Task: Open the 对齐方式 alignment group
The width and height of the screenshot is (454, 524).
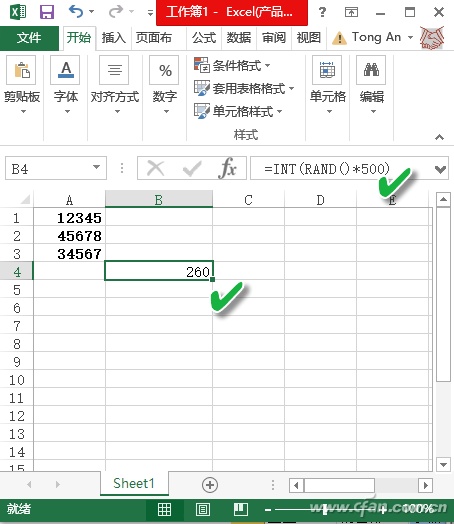Action: pyautogui.click(x=115, y=85)
